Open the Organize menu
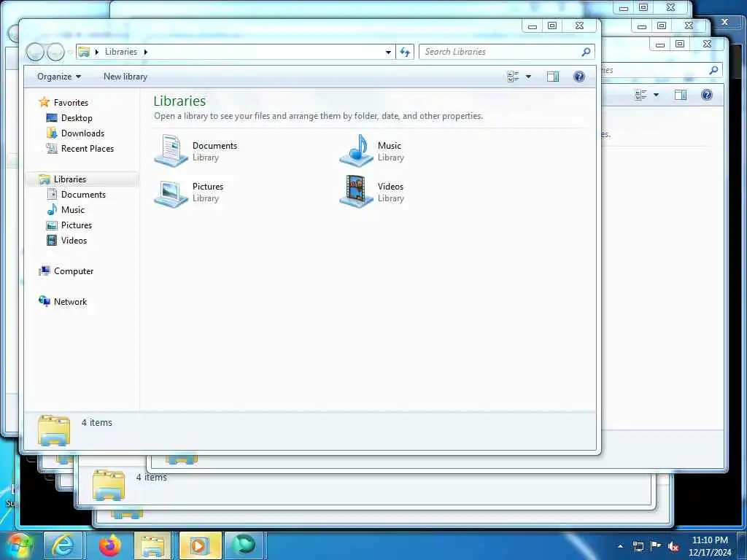The image size is (747, 560). click(59, 77)
